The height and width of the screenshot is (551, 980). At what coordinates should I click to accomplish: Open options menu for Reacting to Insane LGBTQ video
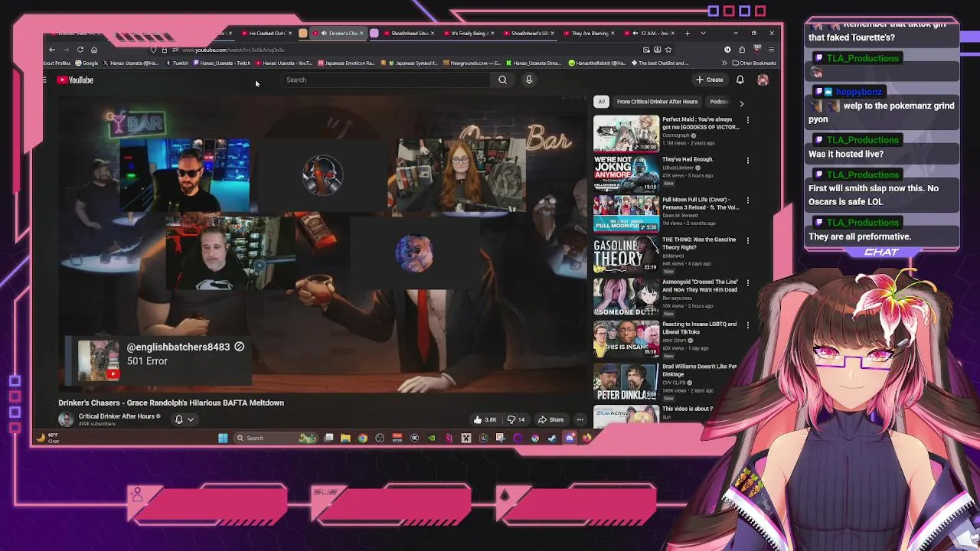point(748,324)
